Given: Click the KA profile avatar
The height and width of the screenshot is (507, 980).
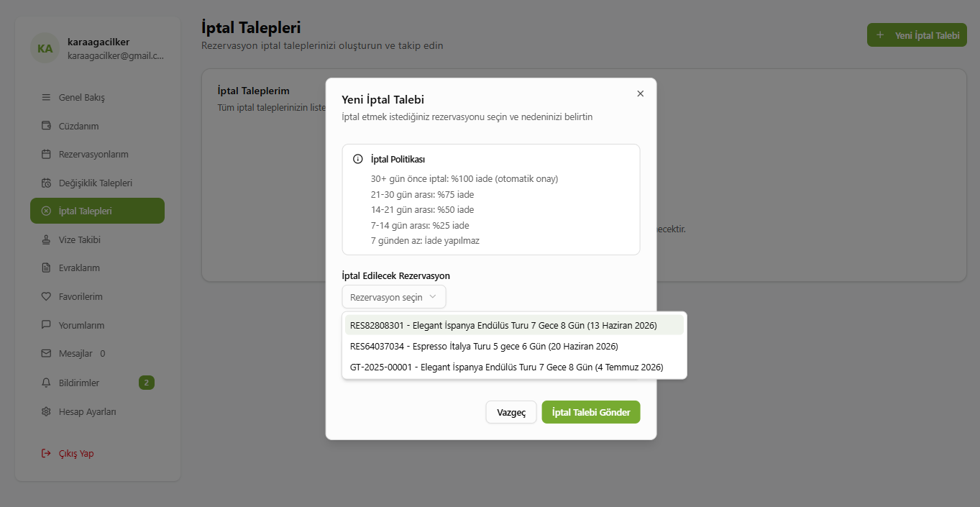Looking at the screenshot, I should (x=45, y=49).
